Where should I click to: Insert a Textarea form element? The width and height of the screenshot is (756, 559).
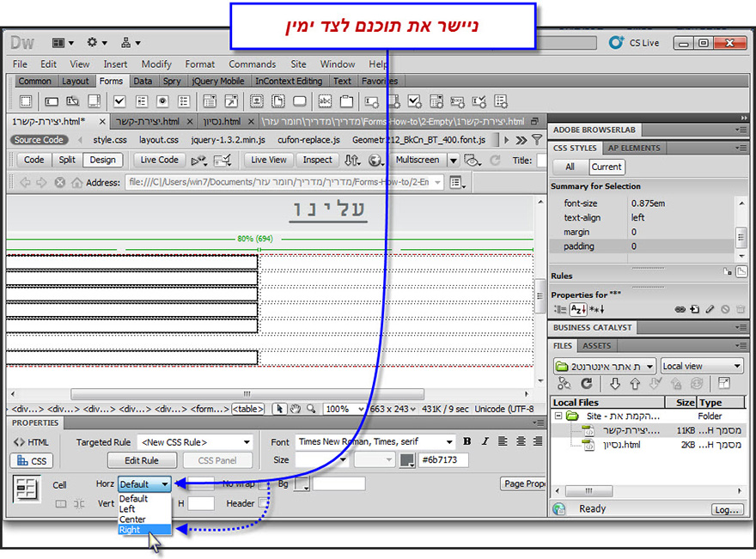click(x=94, y=101)
